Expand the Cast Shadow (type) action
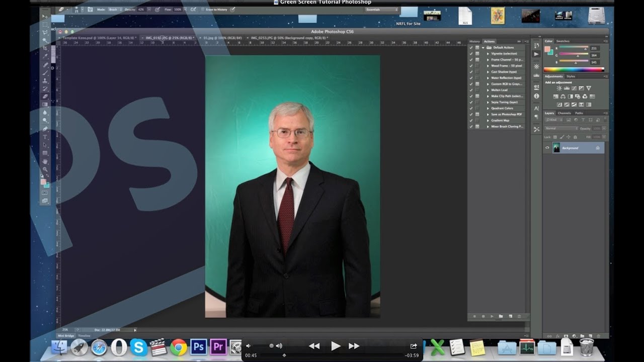Screen dimensions: 644x362 (488, 72)
